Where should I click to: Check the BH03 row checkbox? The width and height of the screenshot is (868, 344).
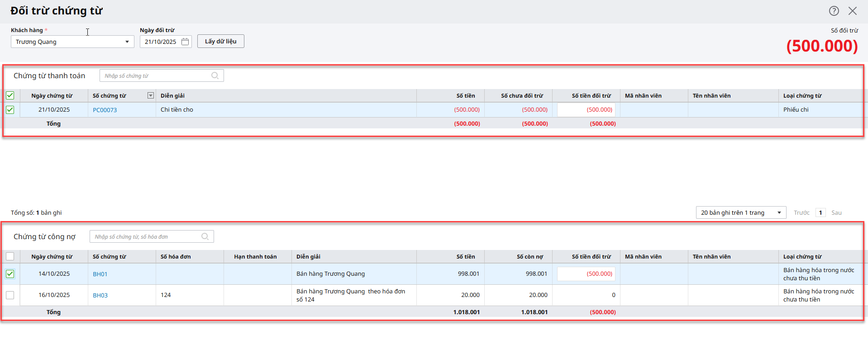click(x=10, y=295)
